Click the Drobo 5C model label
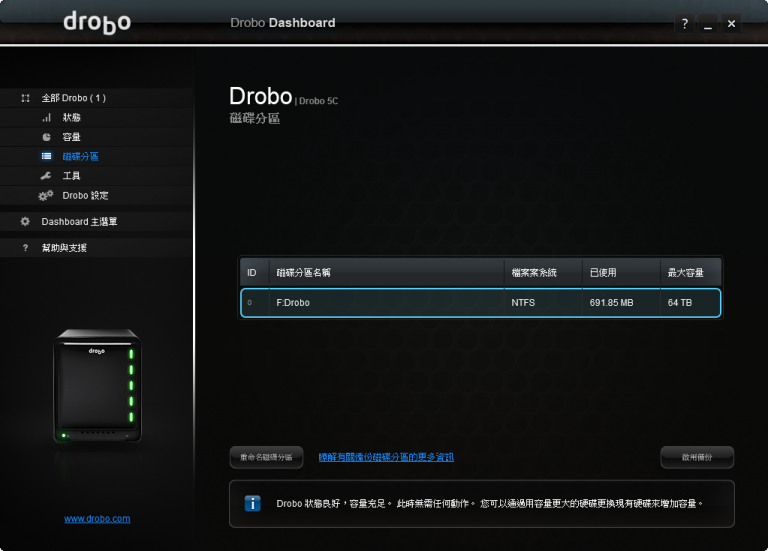This screenshot has width=768, height=551. tap(318, 101)
